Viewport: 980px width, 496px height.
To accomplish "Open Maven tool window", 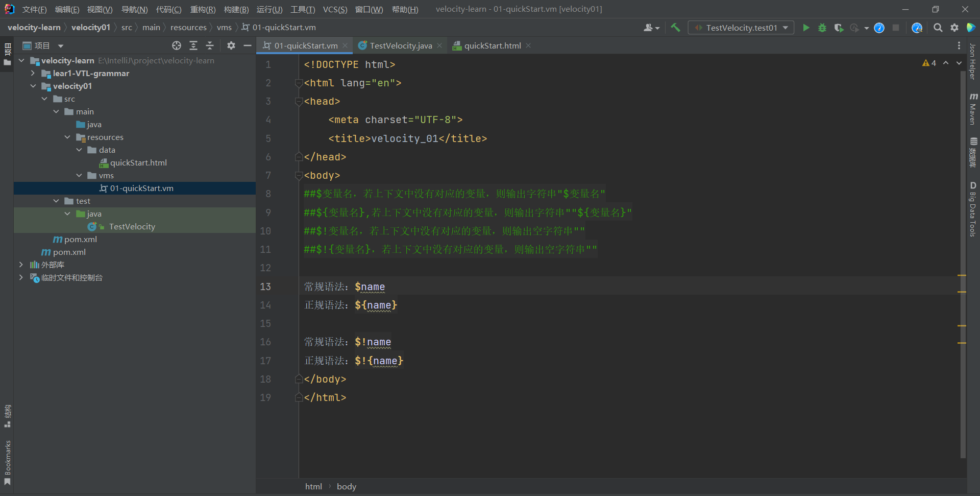I will click(x=973, y=109).
